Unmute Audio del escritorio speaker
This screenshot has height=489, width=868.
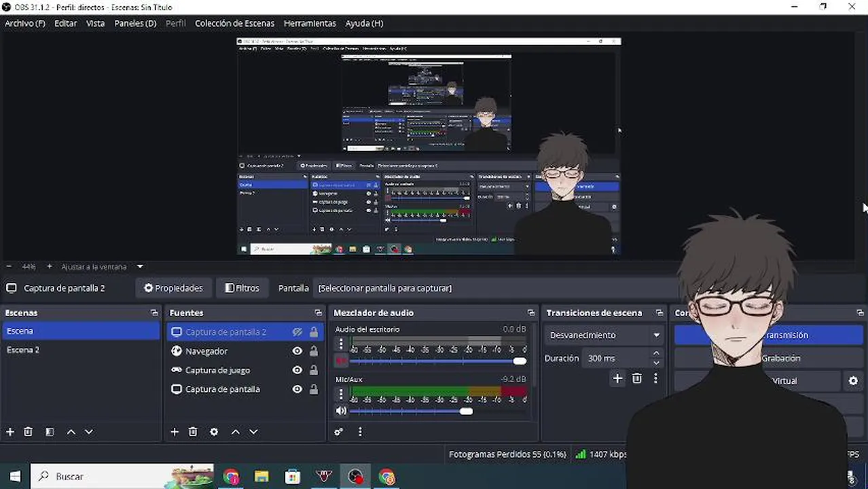tap(341, 361)
